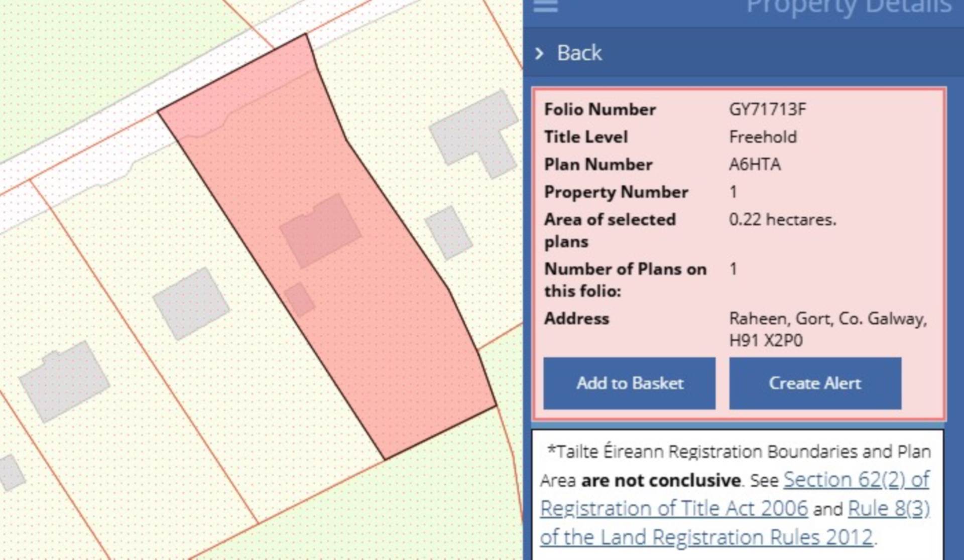Click Create Alert button

click(x=815, y=383)
